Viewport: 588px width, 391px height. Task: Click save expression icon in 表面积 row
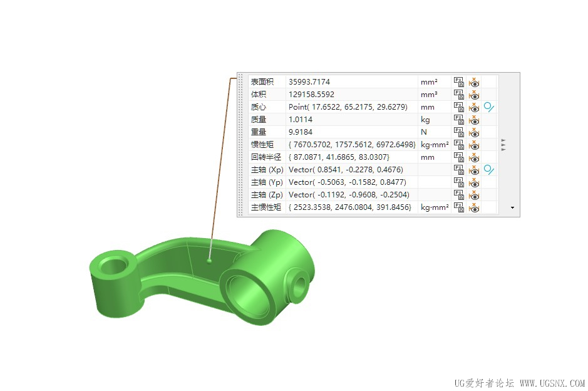tap(458, 82)
